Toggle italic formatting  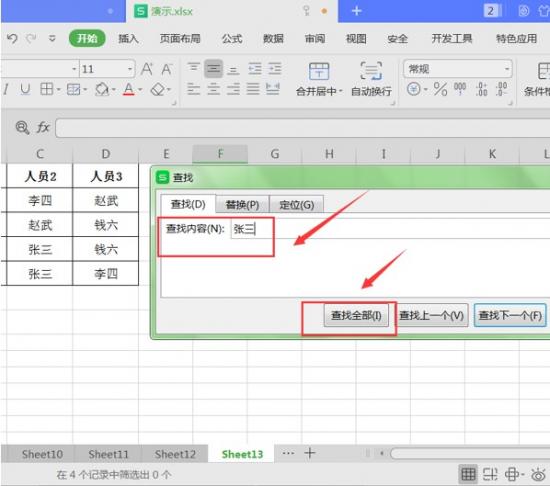pyautogui.click(x=5, y=90)
